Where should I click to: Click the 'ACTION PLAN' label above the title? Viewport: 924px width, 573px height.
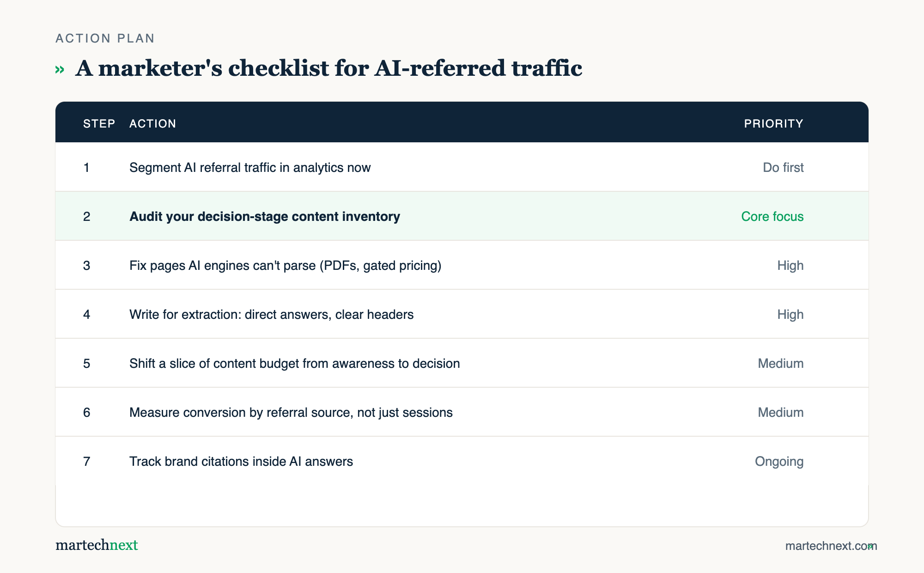point(105,38)
